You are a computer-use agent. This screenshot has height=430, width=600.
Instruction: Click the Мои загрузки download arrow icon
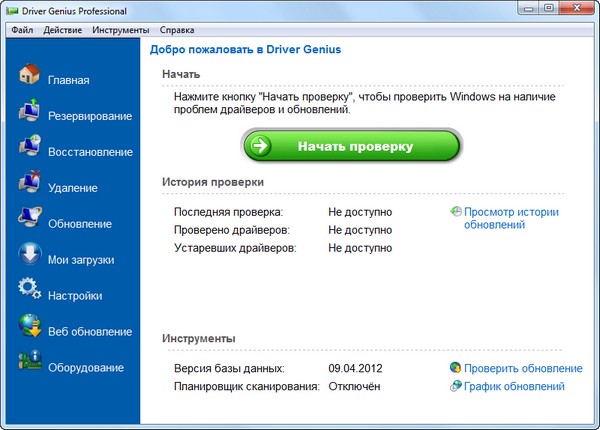(29, 257)
